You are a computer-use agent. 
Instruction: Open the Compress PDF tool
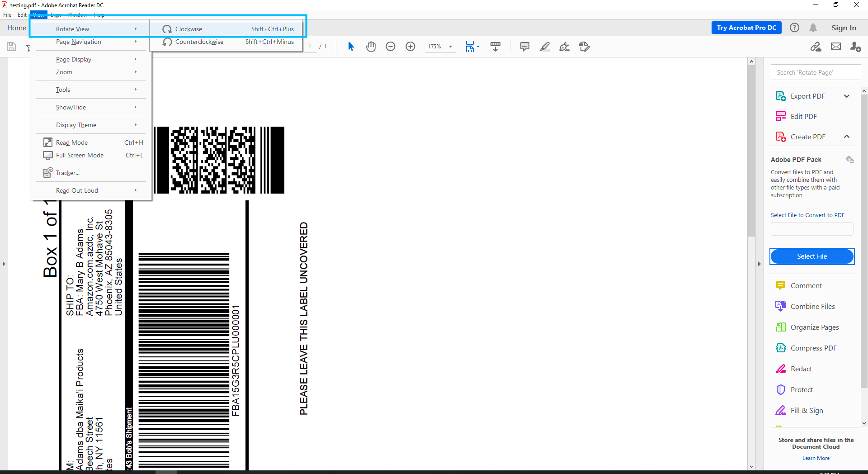(x=813, y=348)
